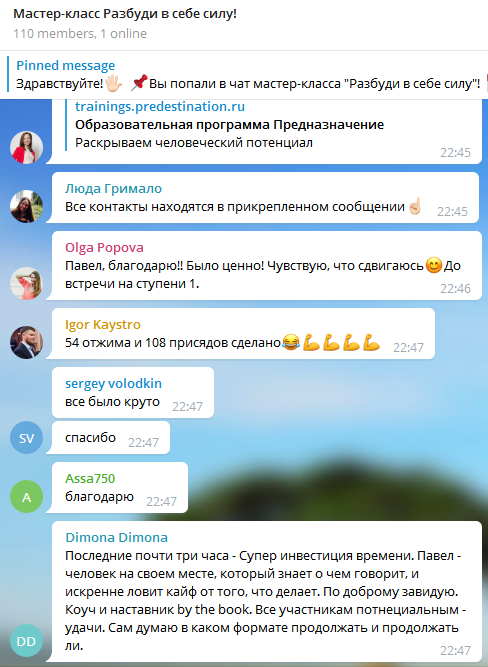Select the sender name Assa750

click(x=90, y=479)
